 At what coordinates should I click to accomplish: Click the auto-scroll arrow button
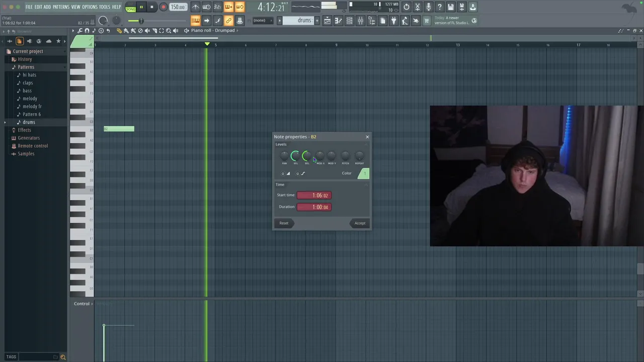(206, 21)
